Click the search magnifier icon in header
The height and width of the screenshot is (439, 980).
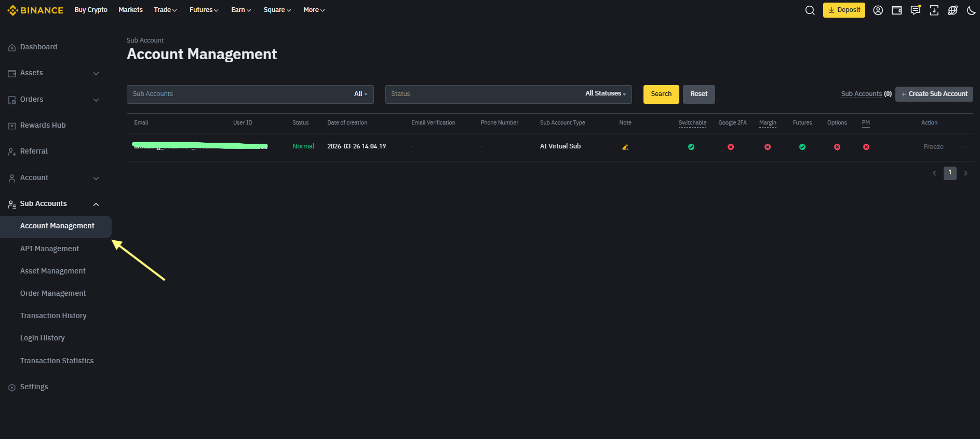[x=810, y=10]
